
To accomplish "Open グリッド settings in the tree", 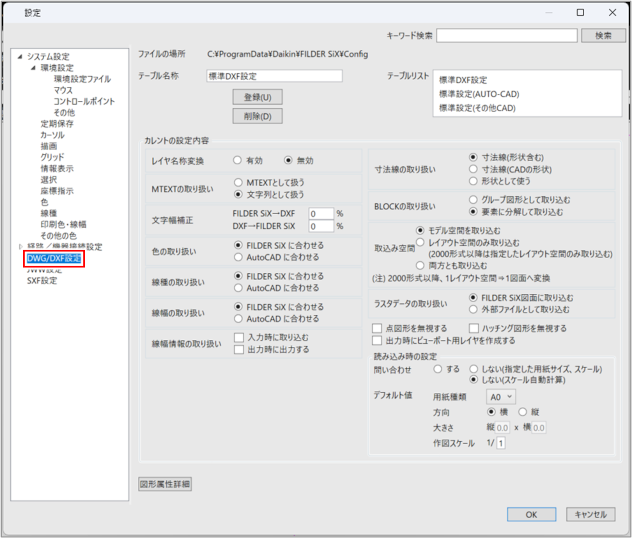I will tap(52, 157).
